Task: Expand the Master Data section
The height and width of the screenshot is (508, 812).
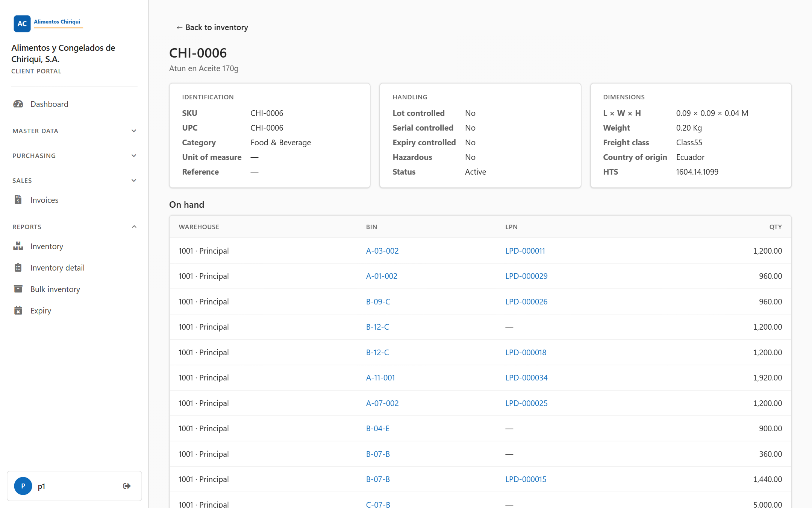Action: pos(74,131)
